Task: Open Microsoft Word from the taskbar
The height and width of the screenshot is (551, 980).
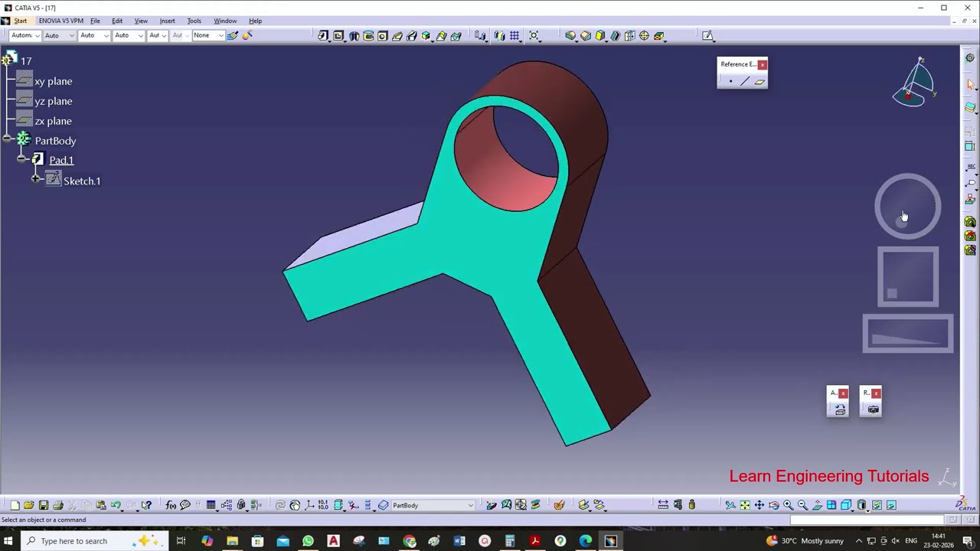Action: 459,541
